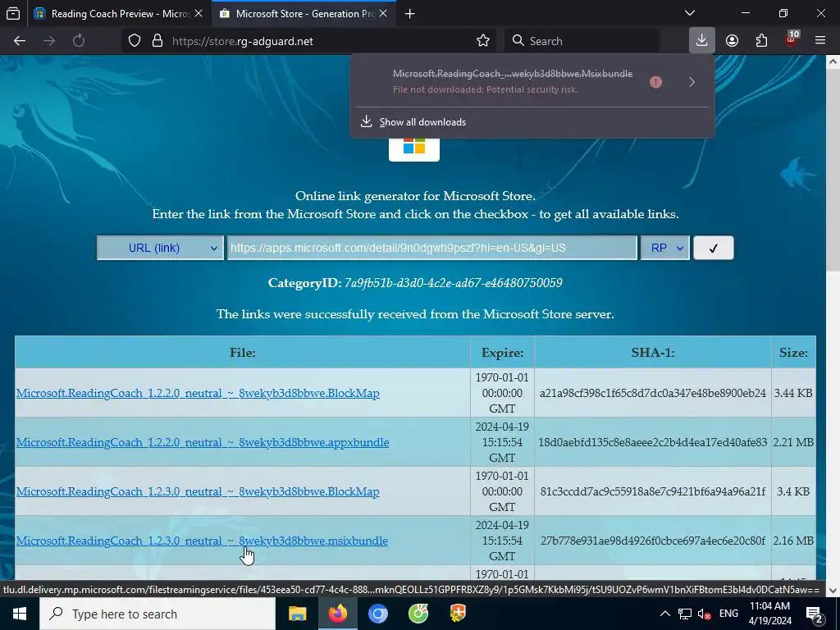
Task: Click the orange shield app icon in taskbar
Action: (x=458, y=614)
